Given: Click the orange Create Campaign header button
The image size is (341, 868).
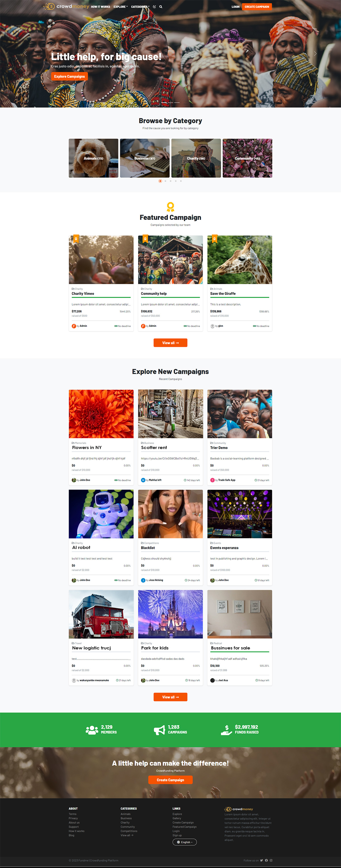Looking at the screenshot, I should click(257, 7).
